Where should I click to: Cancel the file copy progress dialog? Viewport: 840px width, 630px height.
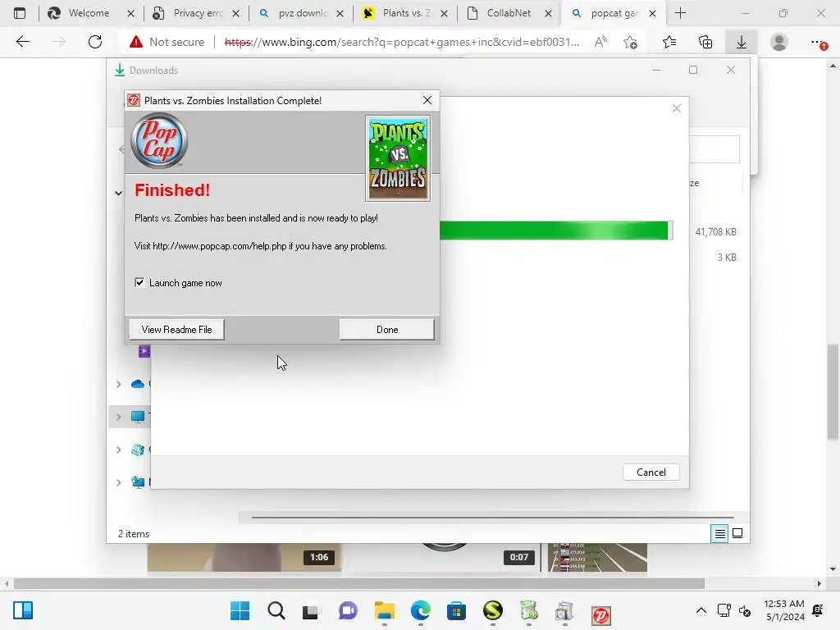point(651,472)
